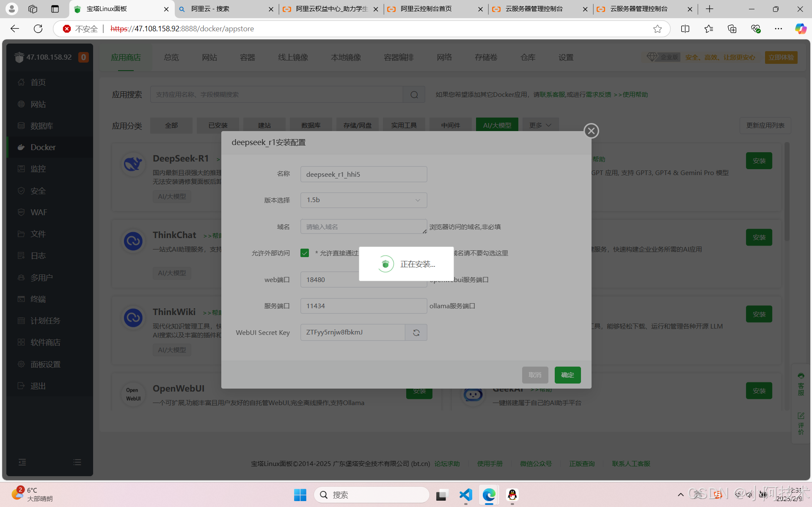Click the 论坛求助 footer link
Image resolution: width=812 pixels, height=507 pixels.
[447, 464]
